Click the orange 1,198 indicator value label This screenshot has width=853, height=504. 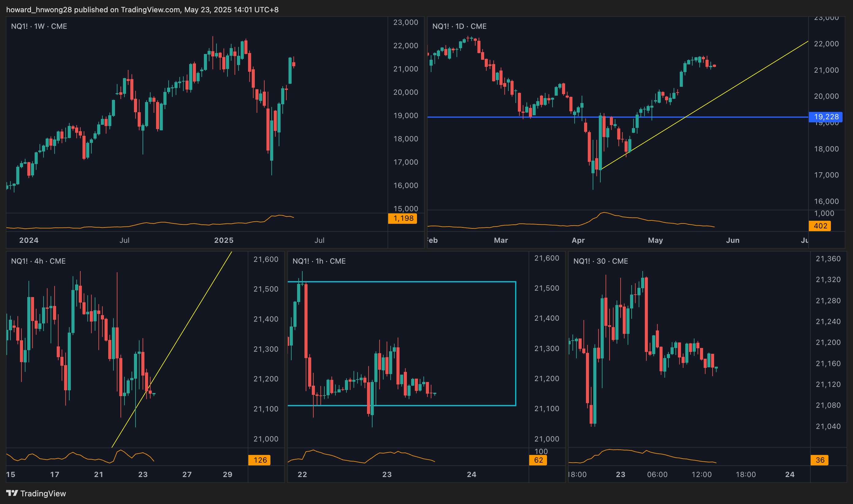click(403, 218)
